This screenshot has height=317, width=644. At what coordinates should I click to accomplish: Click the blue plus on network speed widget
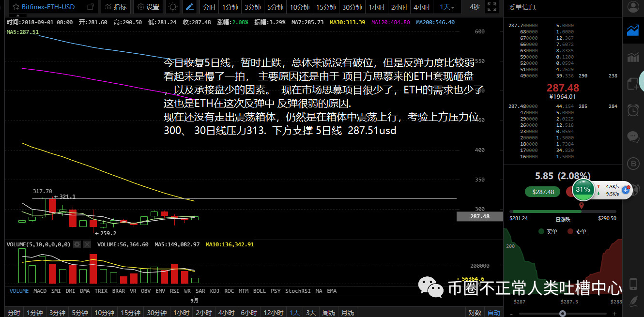click(x=626, y=190)
